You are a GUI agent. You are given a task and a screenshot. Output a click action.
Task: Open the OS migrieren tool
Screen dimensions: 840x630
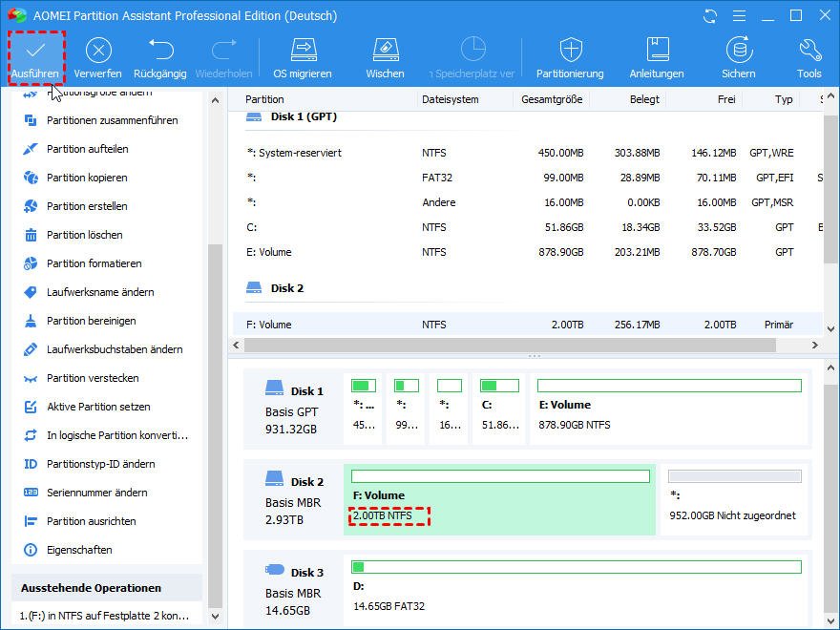(x=303, y=51)
